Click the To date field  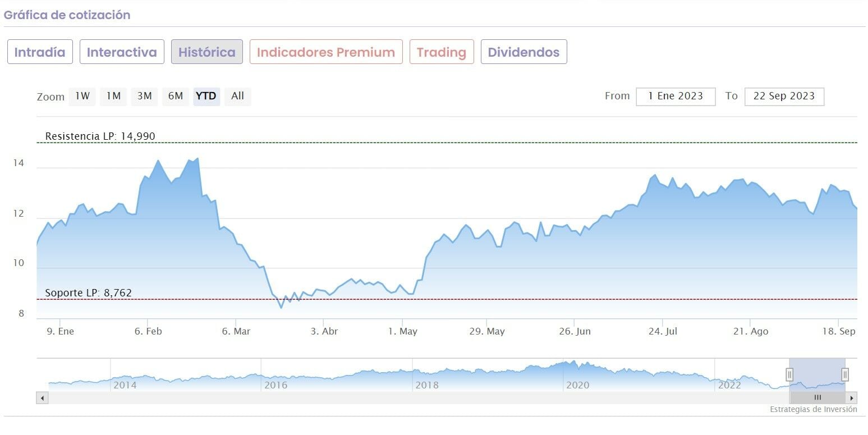pyautogui.click(x=784, y=96)
